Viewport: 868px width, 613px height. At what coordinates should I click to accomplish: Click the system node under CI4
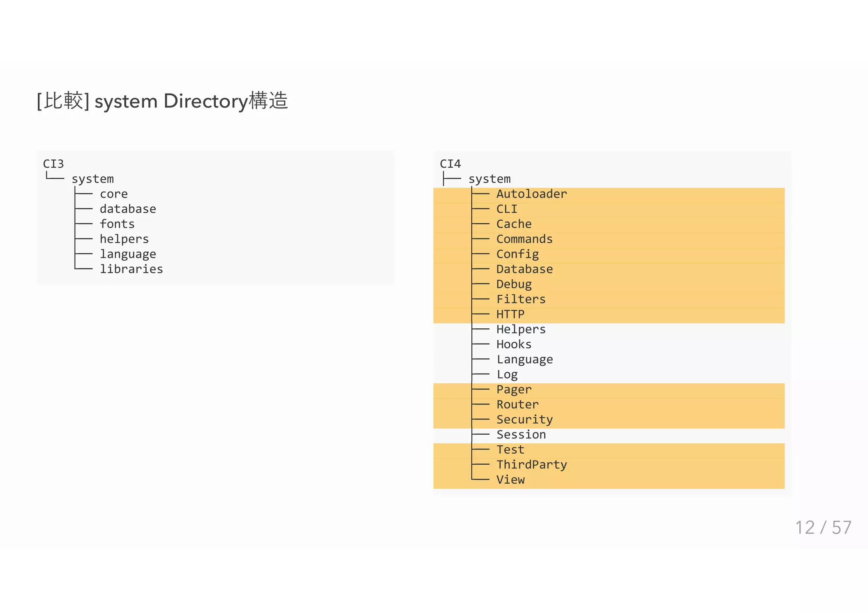tap(489, 179)
